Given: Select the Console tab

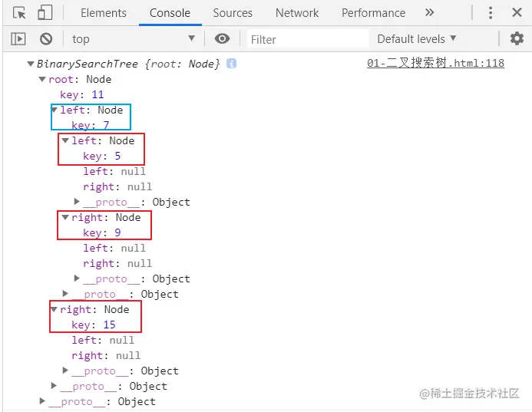Looking at the screenshot, I should point(170,13).
